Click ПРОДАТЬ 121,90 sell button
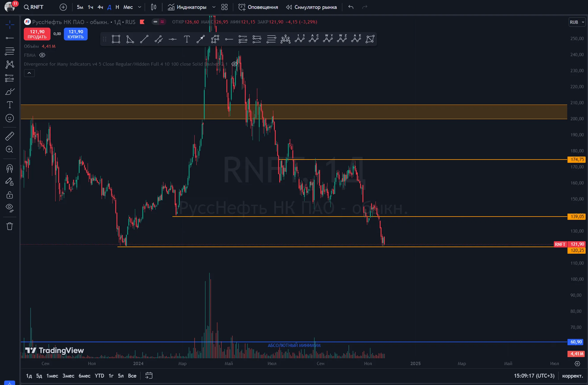This screenshot has height=385, width=588. tap(37, 34)
